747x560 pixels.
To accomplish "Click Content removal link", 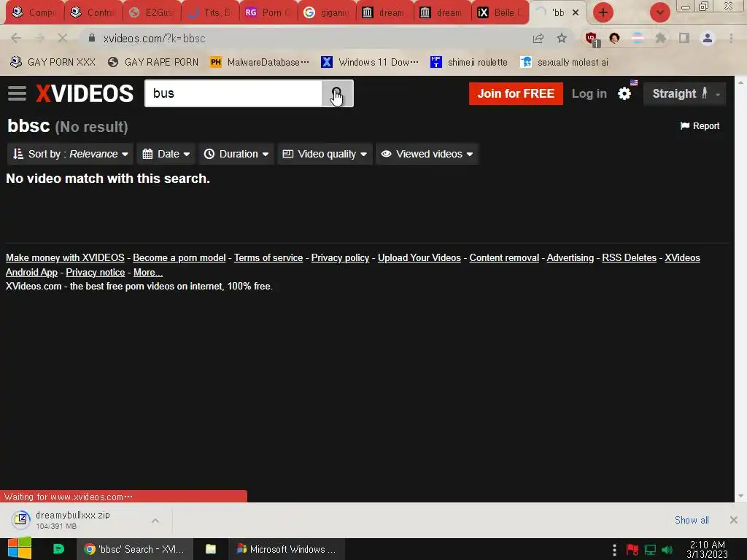I will 504,257.
